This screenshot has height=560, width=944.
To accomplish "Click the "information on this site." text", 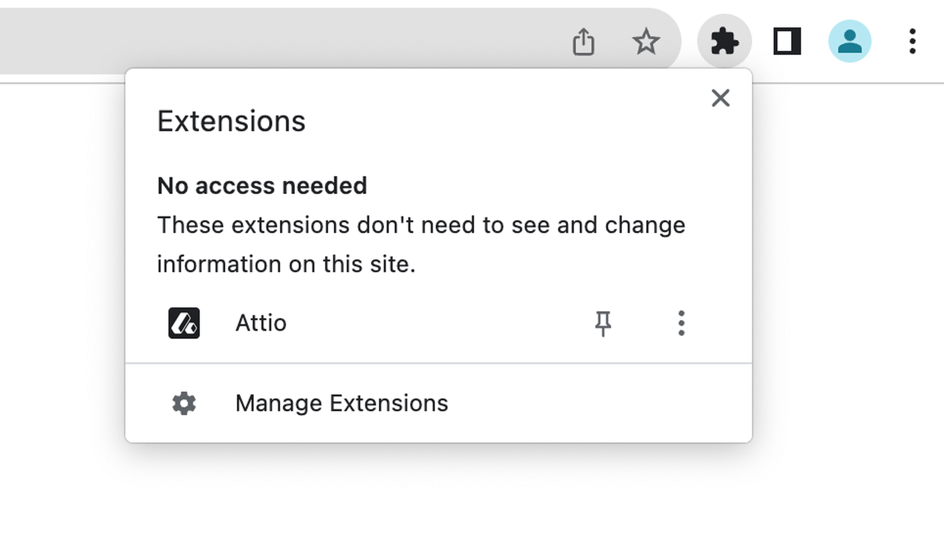I will (286, 264).
